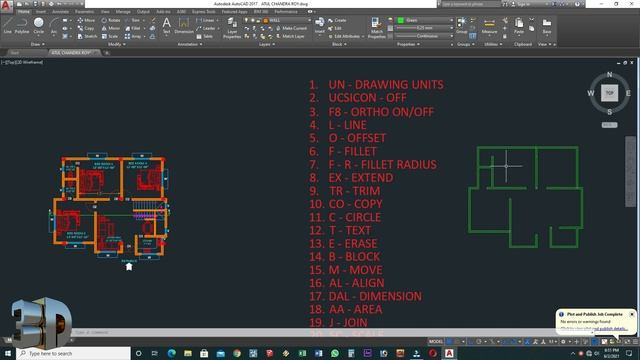Activate the Rotate tool
Screen dimensions: 640x360
coord(111,20)
